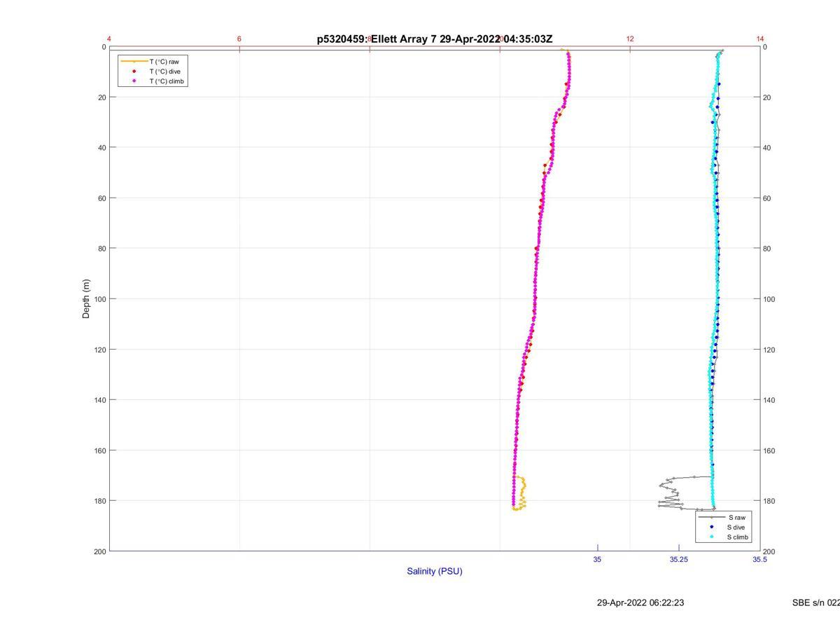Select the 'T (°C) raw' legend entry

click(164, 62)
